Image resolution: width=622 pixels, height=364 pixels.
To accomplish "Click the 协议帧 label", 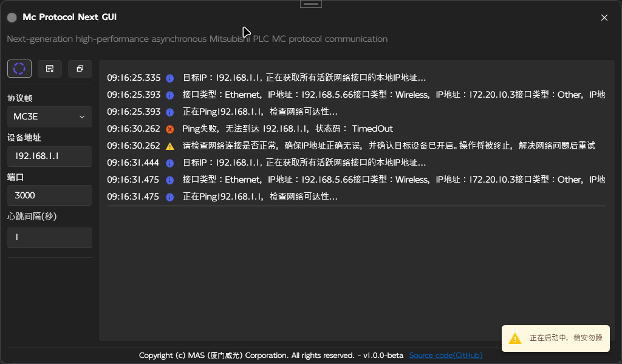I will tap(20, 98).
